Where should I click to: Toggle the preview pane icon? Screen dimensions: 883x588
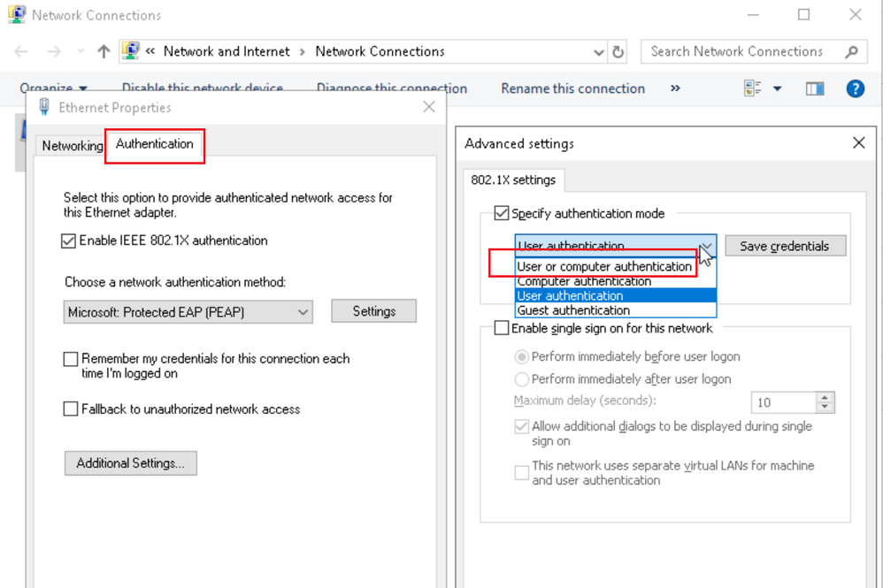coord(814,88)
